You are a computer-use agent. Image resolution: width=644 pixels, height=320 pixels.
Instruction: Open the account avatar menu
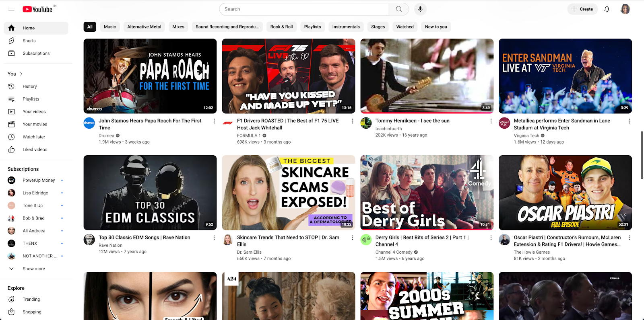click(625, 9)
